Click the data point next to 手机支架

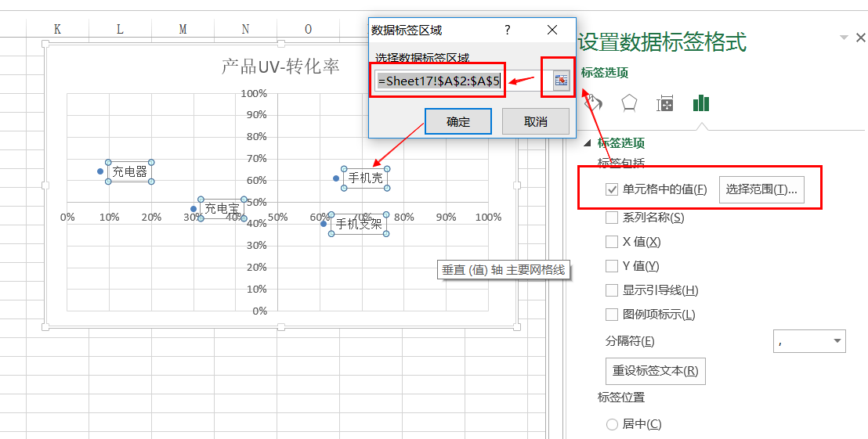pos(324,223)
